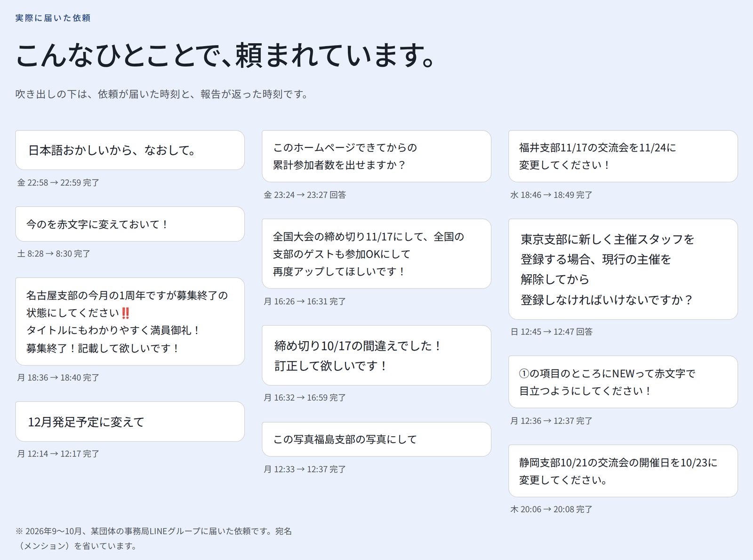753x560 pixels.
Task: Click the timestamp 金 22:58 → 22:59 完了
Action: [x=58, y=183]
